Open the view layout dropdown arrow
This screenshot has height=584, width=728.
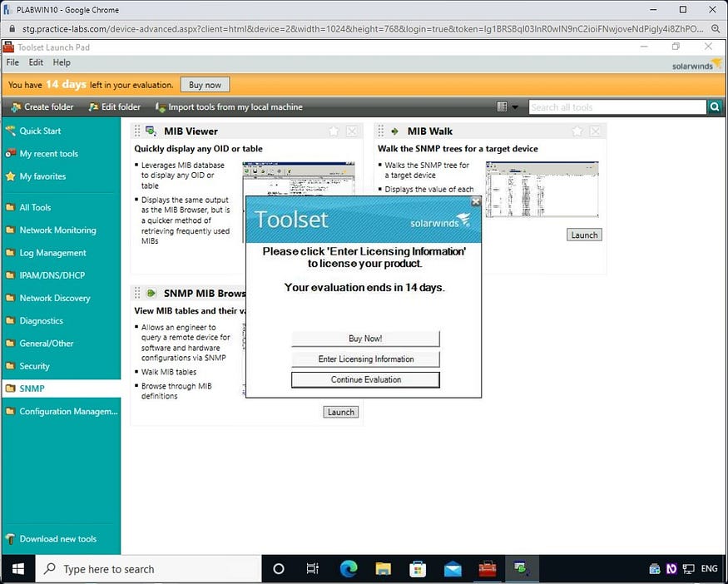coord(515,107)
